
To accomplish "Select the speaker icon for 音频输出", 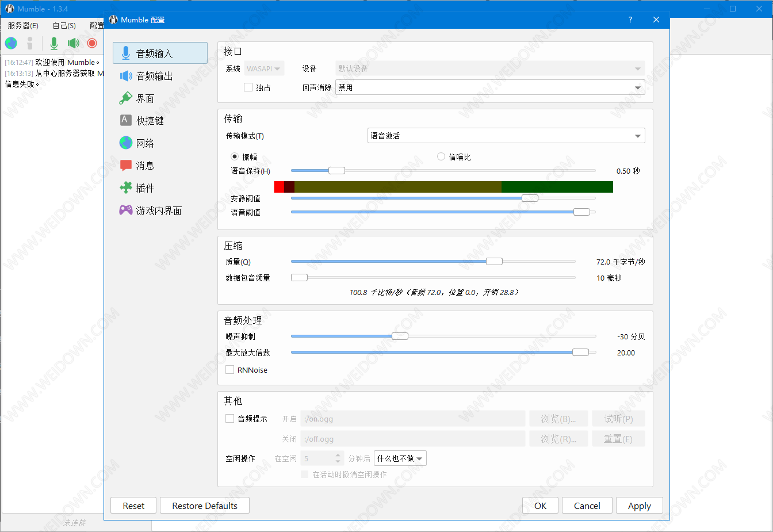I will [x=126, y=76].
